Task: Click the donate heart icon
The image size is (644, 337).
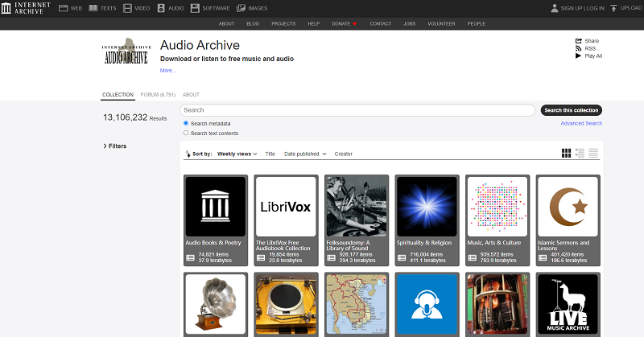Action: tap(354, 24)
